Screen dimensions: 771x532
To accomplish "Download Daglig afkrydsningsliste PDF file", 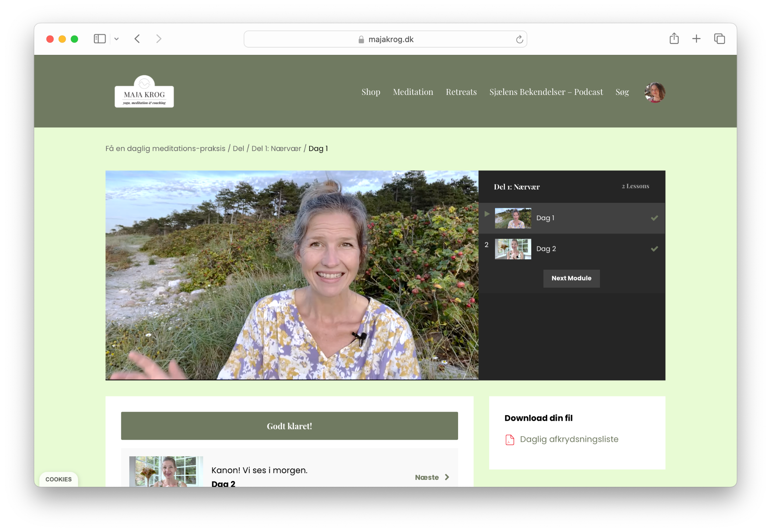I will point(569,439).
